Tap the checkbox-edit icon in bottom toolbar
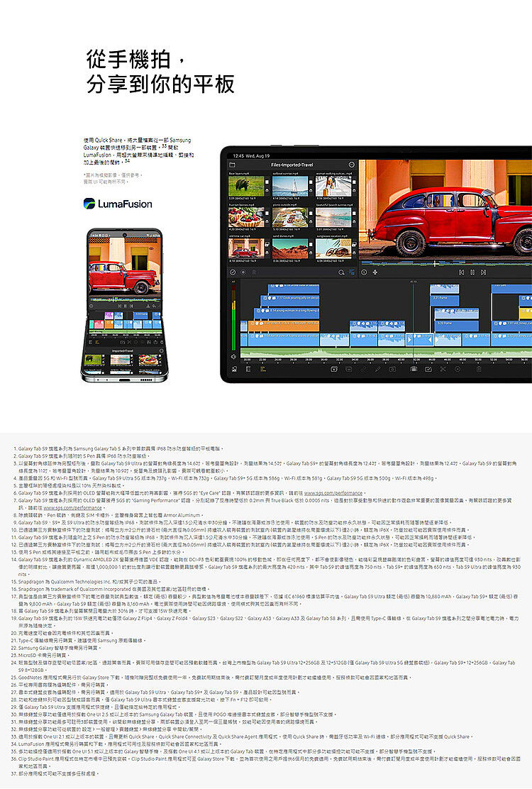The width and height of the screenshot is (532, 789). 428,369
